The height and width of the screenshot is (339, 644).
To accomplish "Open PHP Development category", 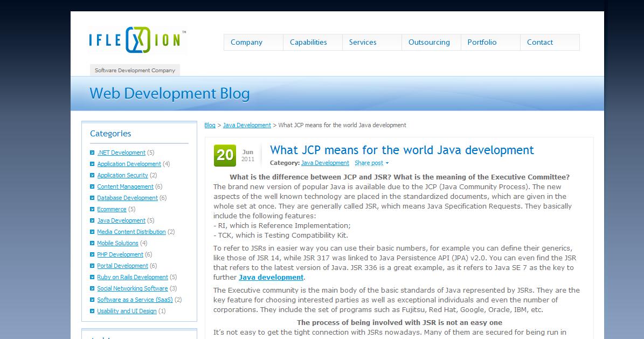I will [120, 254].
